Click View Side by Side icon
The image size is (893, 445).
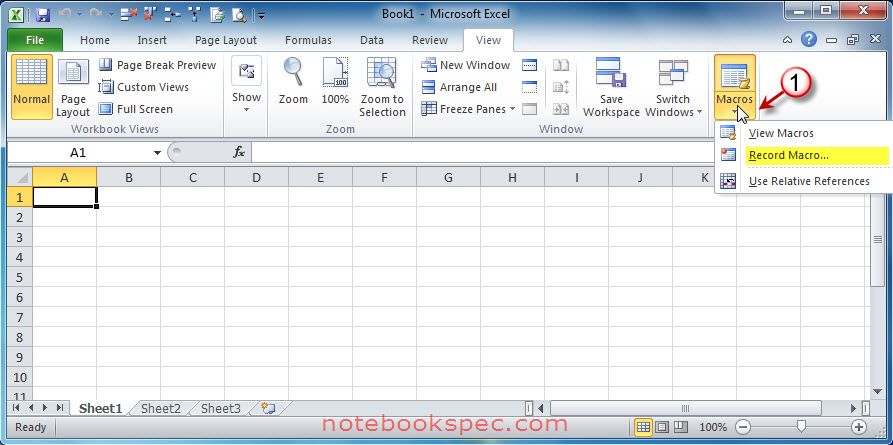coord(561,65)
